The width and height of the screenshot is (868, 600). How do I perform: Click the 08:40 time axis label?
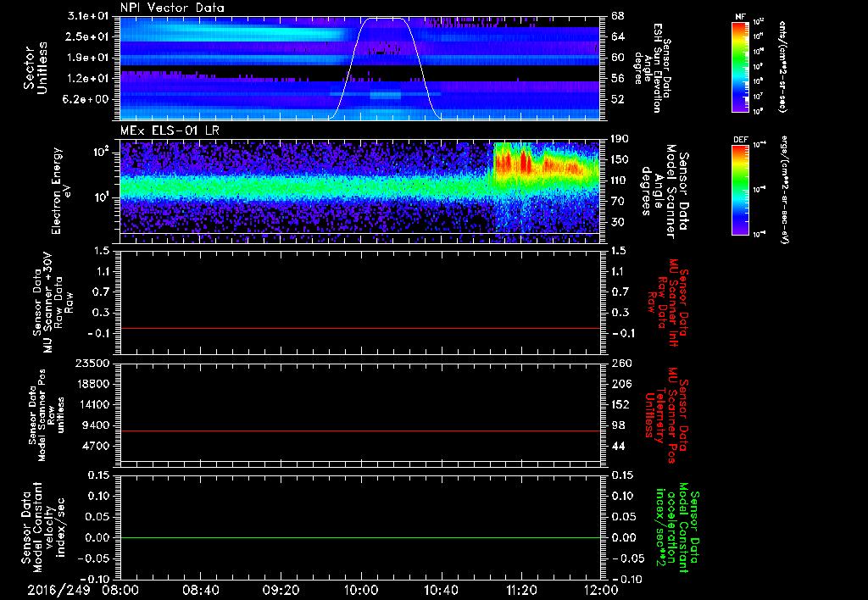(200, 591)
